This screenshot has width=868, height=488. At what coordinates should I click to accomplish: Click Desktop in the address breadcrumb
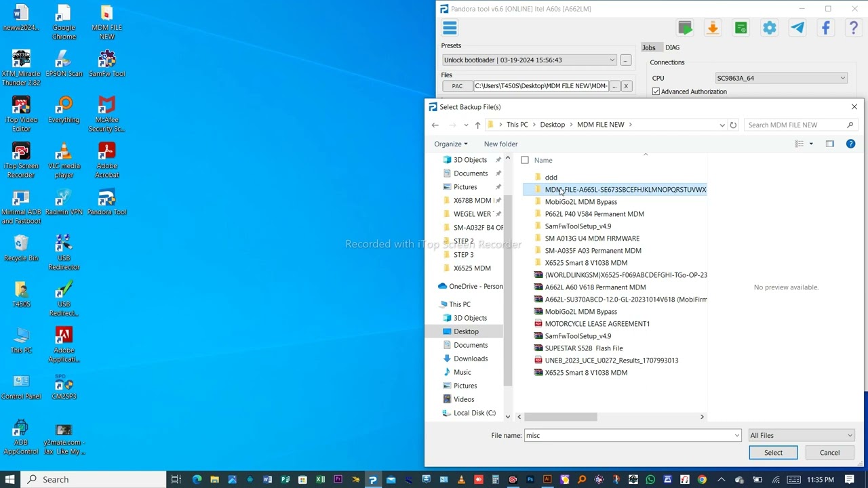(x=552, y=125)
